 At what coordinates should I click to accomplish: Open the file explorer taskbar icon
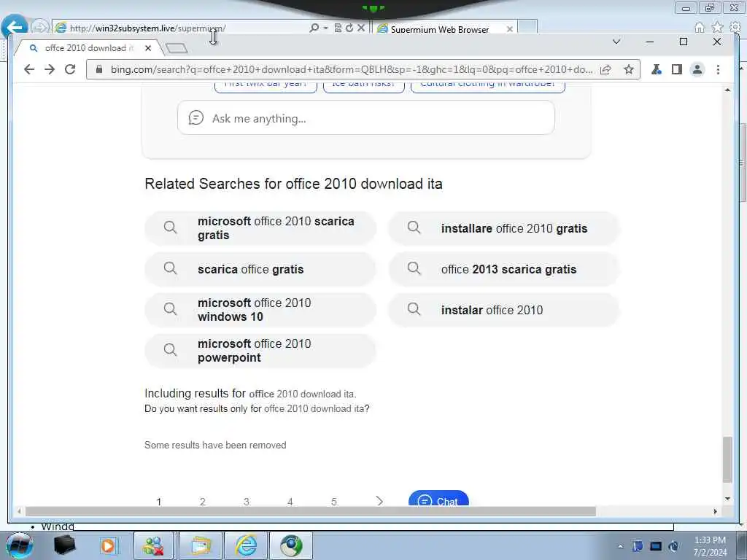pyautogui.click(x=201, y=545)
